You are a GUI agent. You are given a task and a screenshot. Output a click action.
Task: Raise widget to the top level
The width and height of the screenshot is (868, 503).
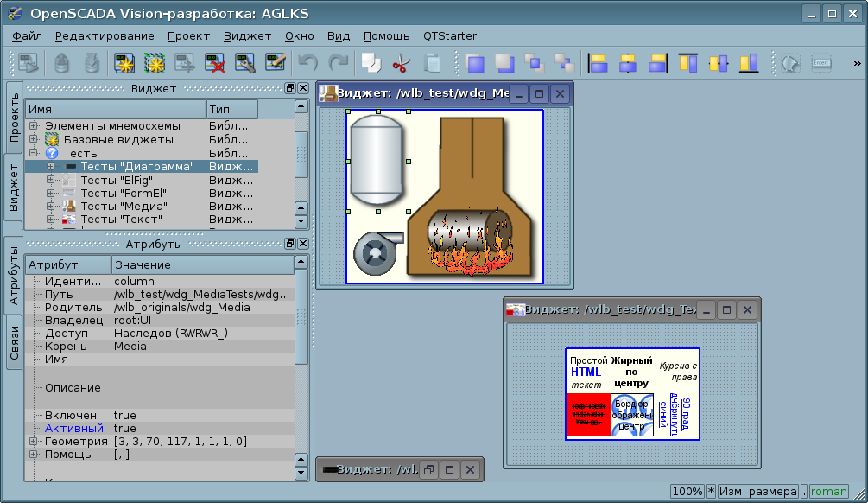click(x=474, y=63)
